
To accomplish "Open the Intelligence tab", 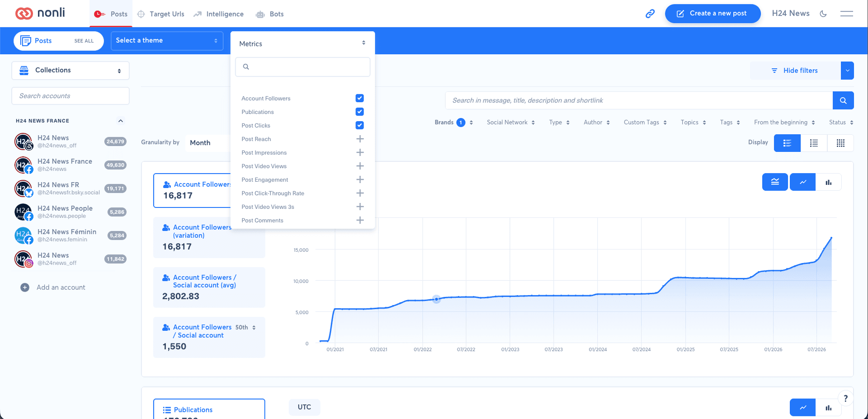I will pos(219,14).
